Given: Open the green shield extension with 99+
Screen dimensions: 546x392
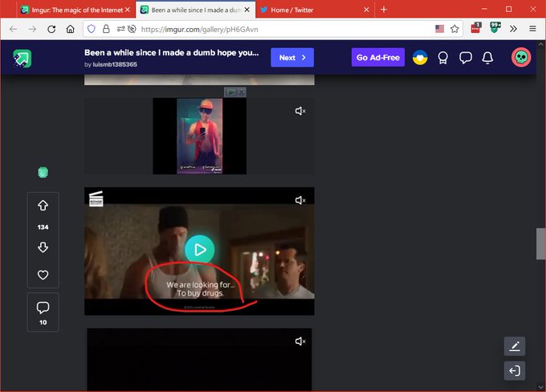Looking at the screenshot, I should tap(495, 27).
